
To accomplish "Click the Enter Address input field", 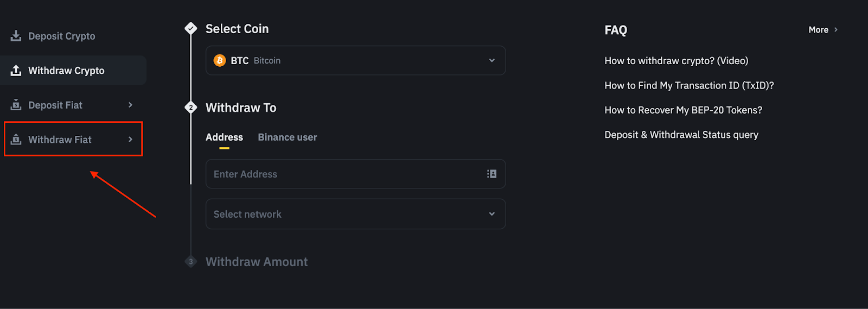I will (344, 174).
